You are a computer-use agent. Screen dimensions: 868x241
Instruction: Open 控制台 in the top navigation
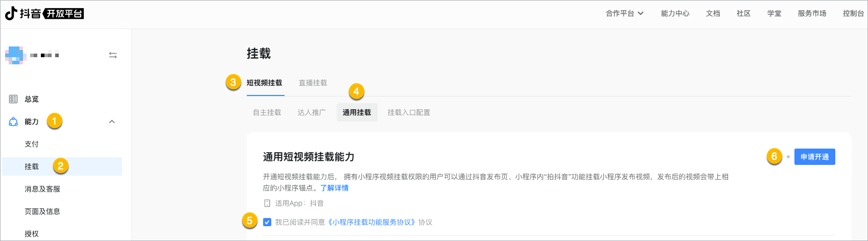tap(853, 13)
